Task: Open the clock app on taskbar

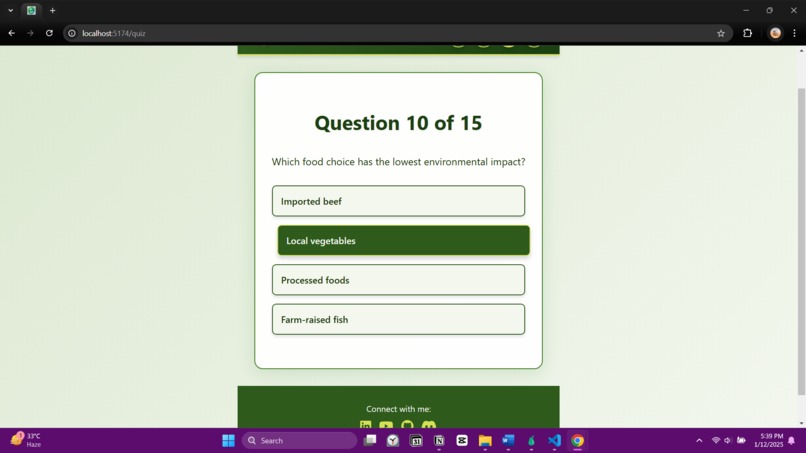Action: [393, 441]
